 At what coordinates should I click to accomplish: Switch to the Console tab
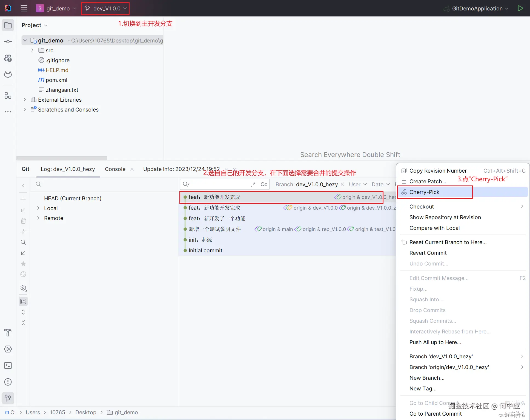point(115,169)
